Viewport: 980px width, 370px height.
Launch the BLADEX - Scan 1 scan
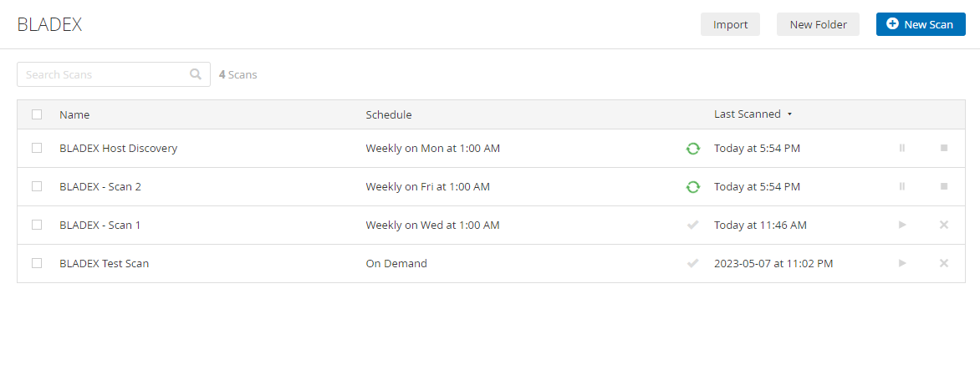[x=902, y=225]
